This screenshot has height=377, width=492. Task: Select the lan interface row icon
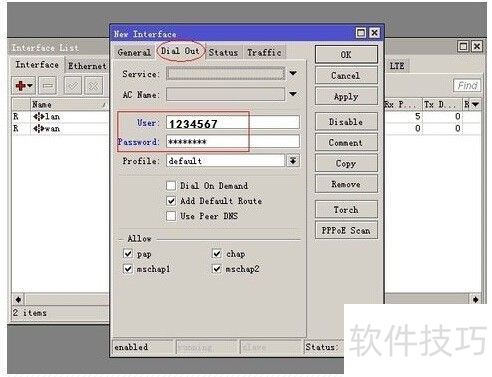coord(39,117)
